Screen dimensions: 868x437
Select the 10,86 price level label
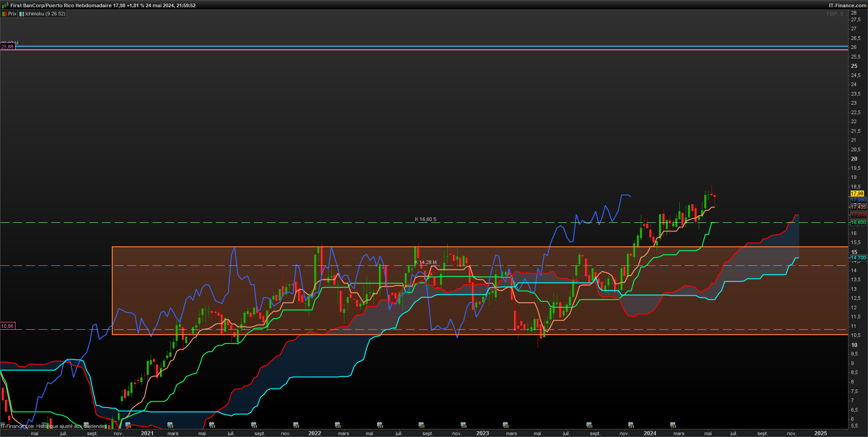(7, 326)
